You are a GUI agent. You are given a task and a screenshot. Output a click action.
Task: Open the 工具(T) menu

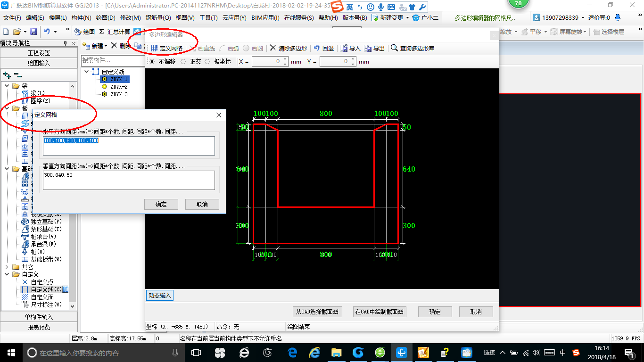208,17
